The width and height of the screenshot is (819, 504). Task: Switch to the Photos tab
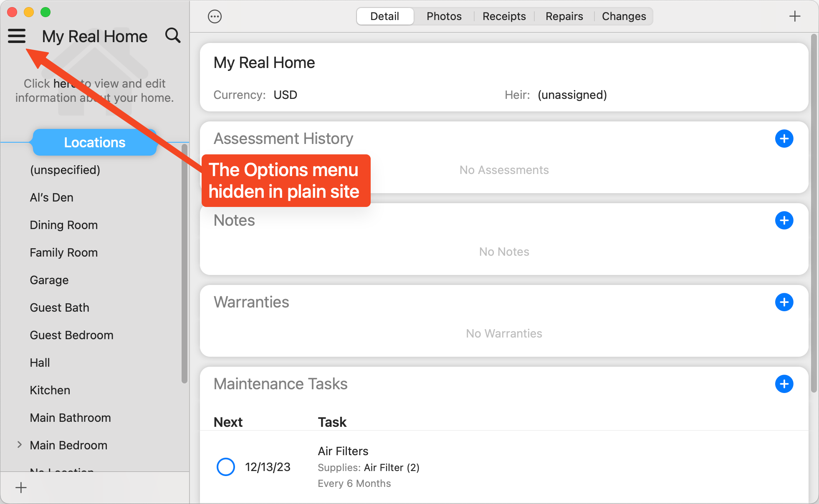(444, 17)
